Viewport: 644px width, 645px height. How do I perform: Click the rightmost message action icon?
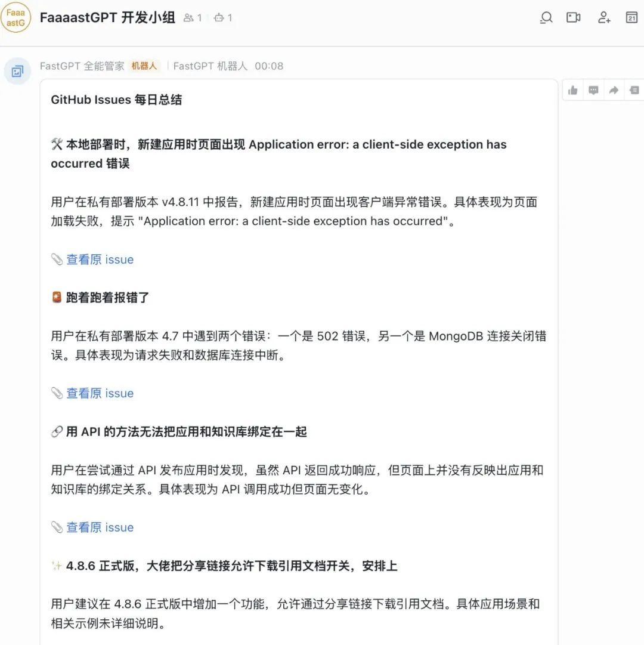point(634,90)
